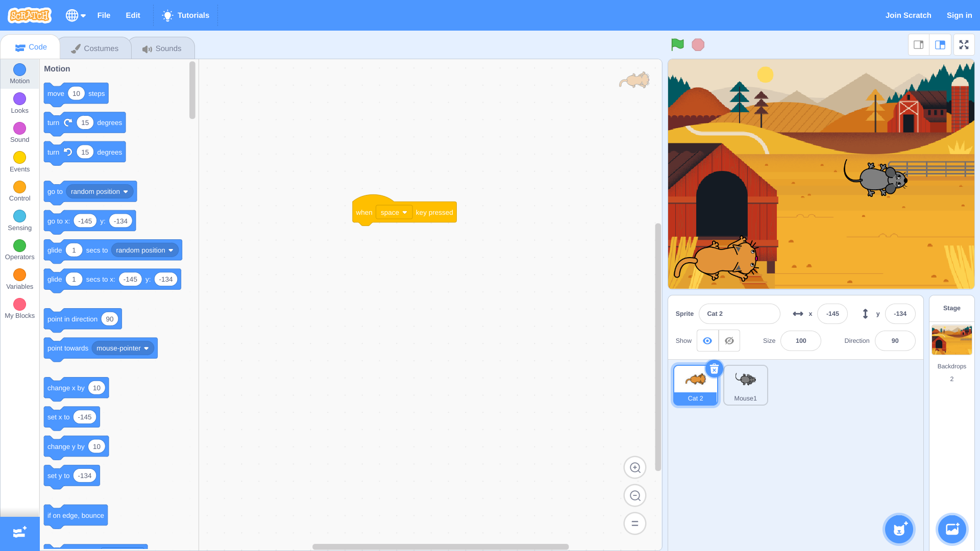This screenshot has width=980, height=551.
Task: Switch to the Code tab
Action: point(31,47)
